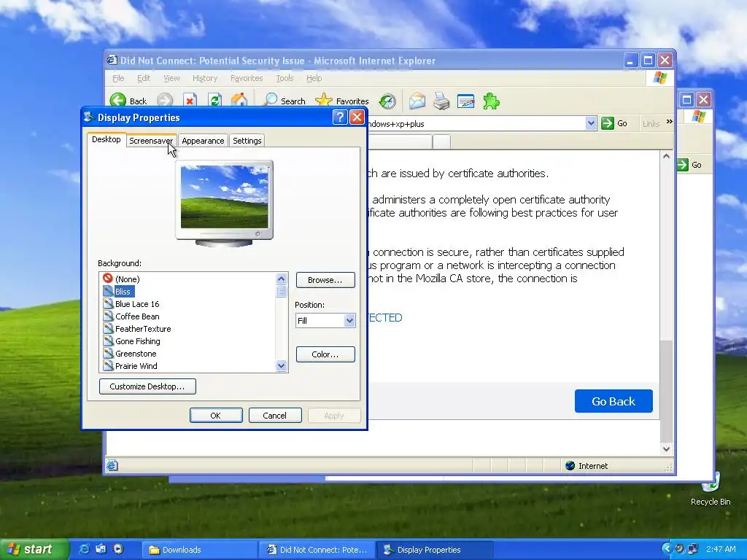
Task: Click the Display Properties help question icon
Action: click(x=340, y=117)
